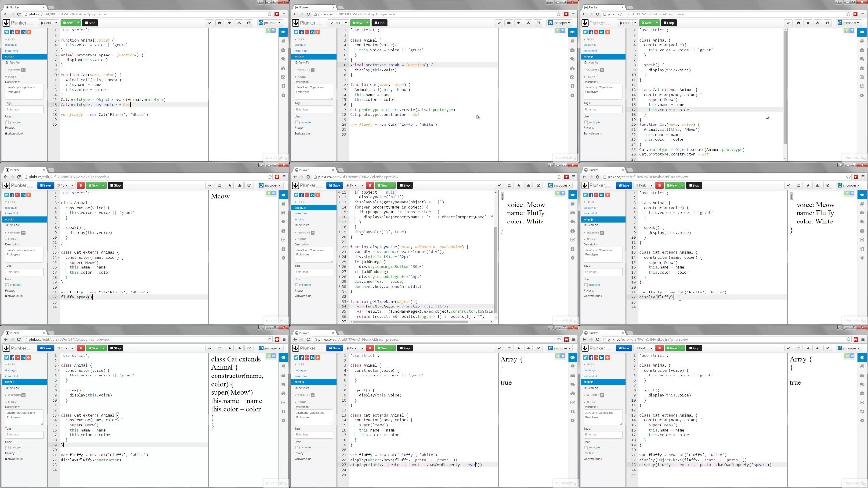The width and height of the screenshot is (868, 488).
Task: Click browser back arrow in Meow preview window
Action: 6,177
